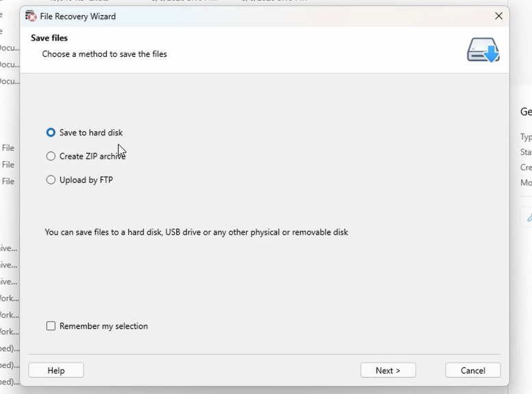Click the hard disk, USB drive description text

pos(197,232)
